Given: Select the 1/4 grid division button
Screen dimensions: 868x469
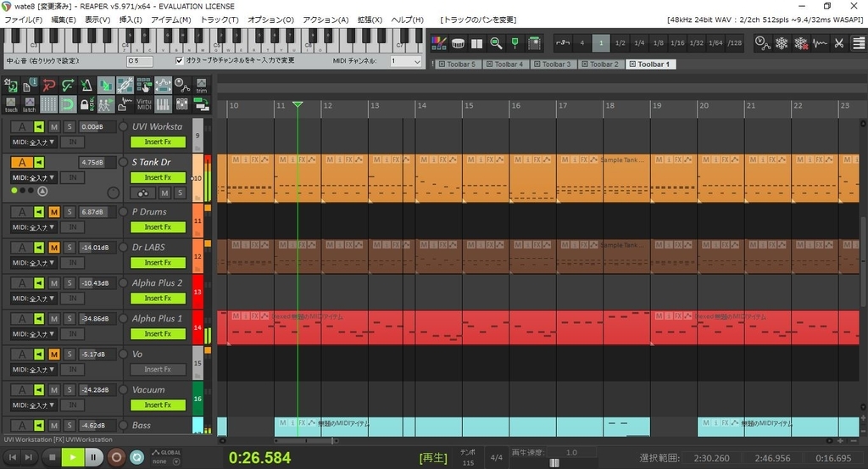Looking at the screenshot, I should [639, 42].
